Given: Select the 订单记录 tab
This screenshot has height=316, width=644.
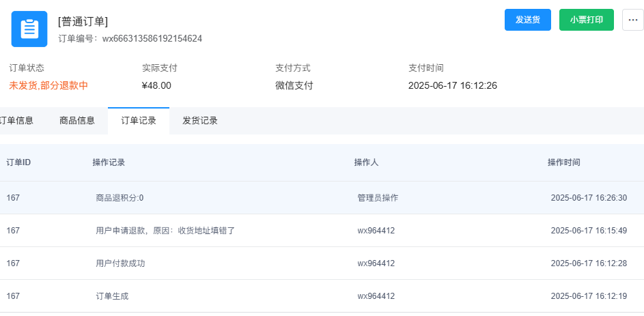Looking at the screenshot, I should [139, 121].
